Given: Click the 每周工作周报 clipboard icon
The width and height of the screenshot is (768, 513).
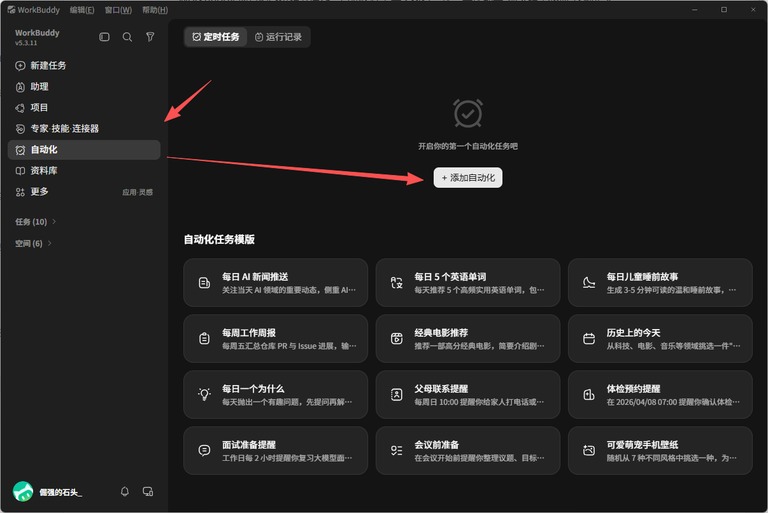Looking at the screenshot, I should [x=204, y=339].
